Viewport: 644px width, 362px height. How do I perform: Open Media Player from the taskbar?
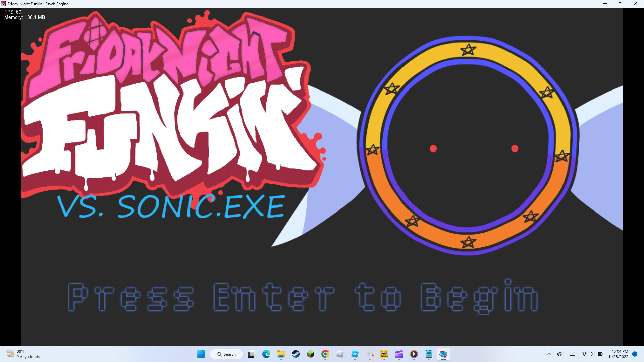tap(414, 354)
